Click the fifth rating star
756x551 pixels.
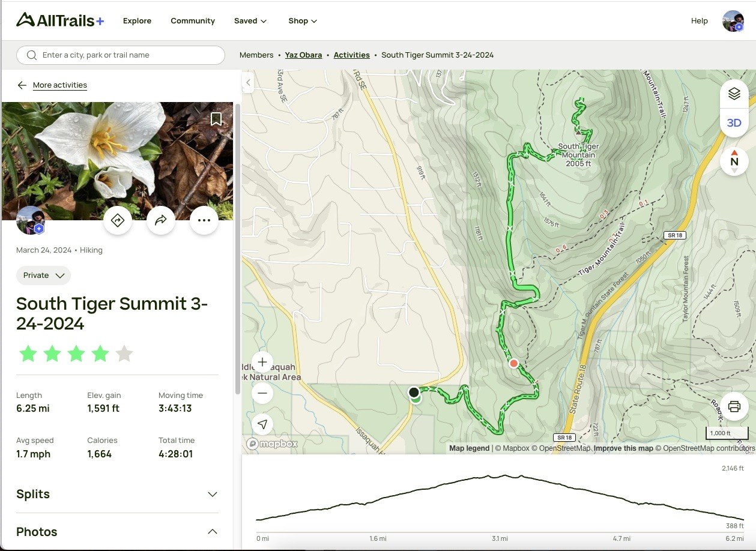tap(124, 354)
